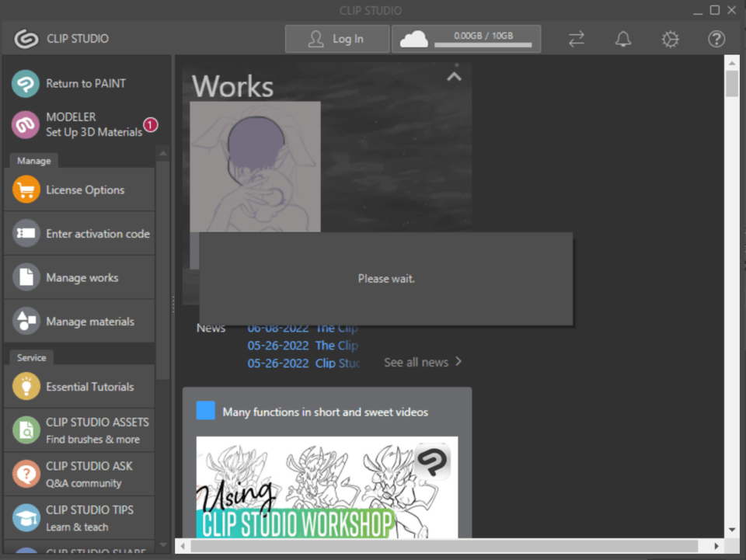This screenshot has width=746, height=560.
Task: Open CLIP STUDIO TIPS graduation cap icon
Action: pos(26,518)
